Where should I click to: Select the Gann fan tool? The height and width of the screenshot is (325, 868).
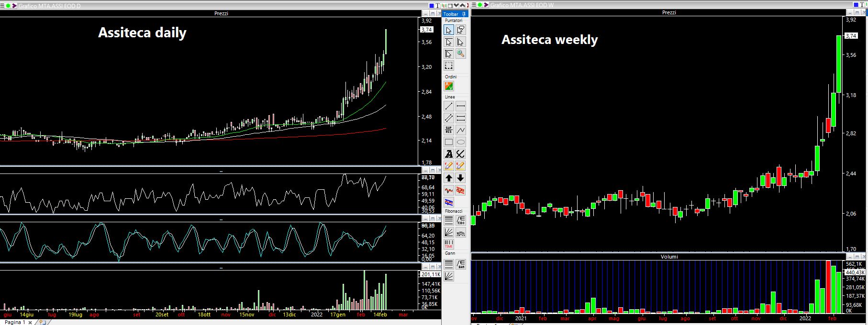point(448,276)
